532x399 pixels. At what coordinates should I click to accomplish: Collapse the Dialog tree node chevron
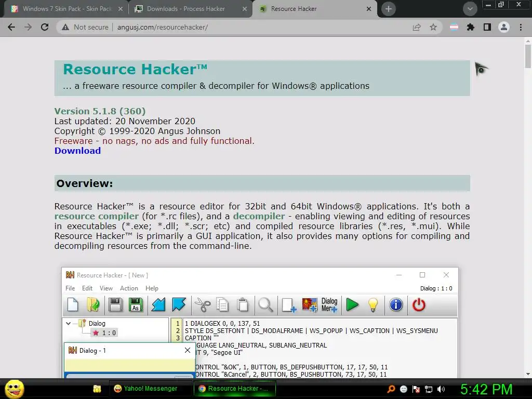[x=68, y=323]
